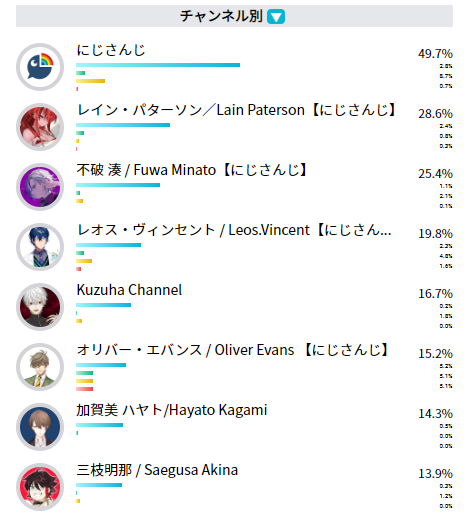The width and height of the screenshot is (472, 519).
Task: Select Fuwa Minato's purple avatar
Action: point(40,187)
